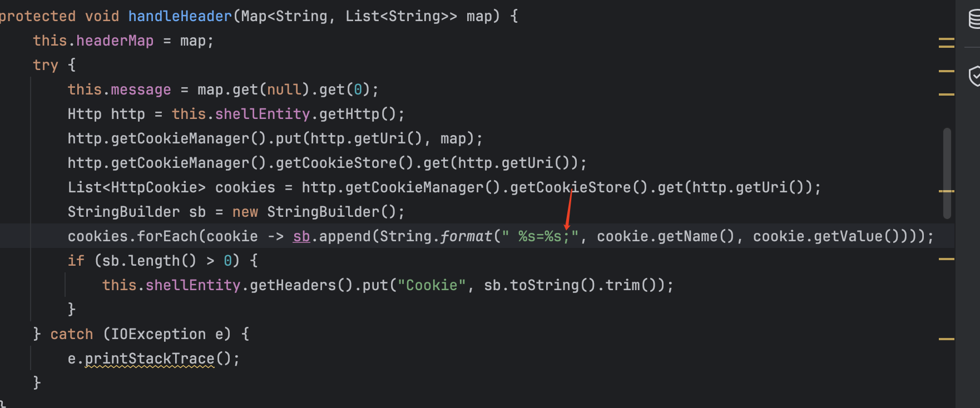Click warning marker beside the sb.length line
Screen dimensions: 980x408
[946, 259]
